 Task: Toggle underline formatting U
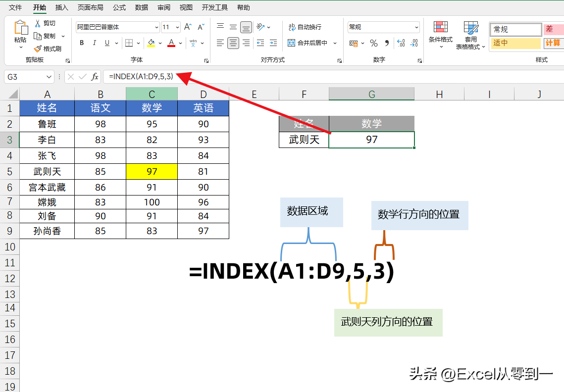click(x=107, y=43)
